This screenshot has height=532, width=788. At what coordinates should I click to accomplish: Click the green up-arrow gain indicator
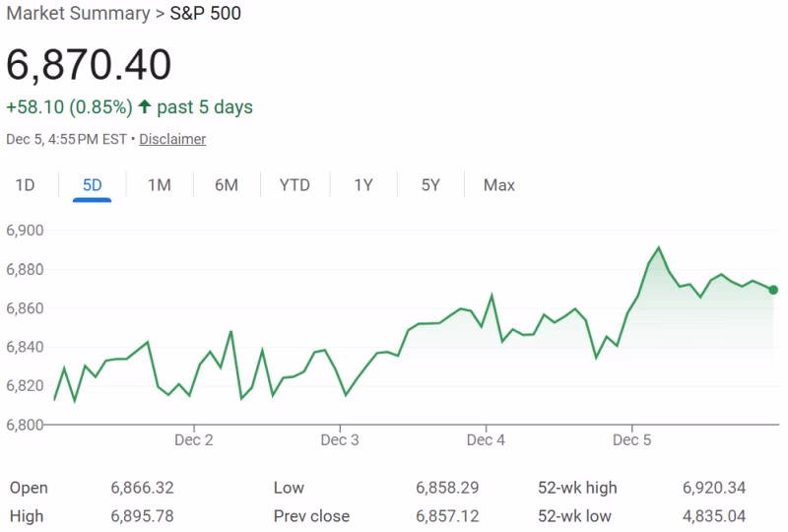point(145,106)
